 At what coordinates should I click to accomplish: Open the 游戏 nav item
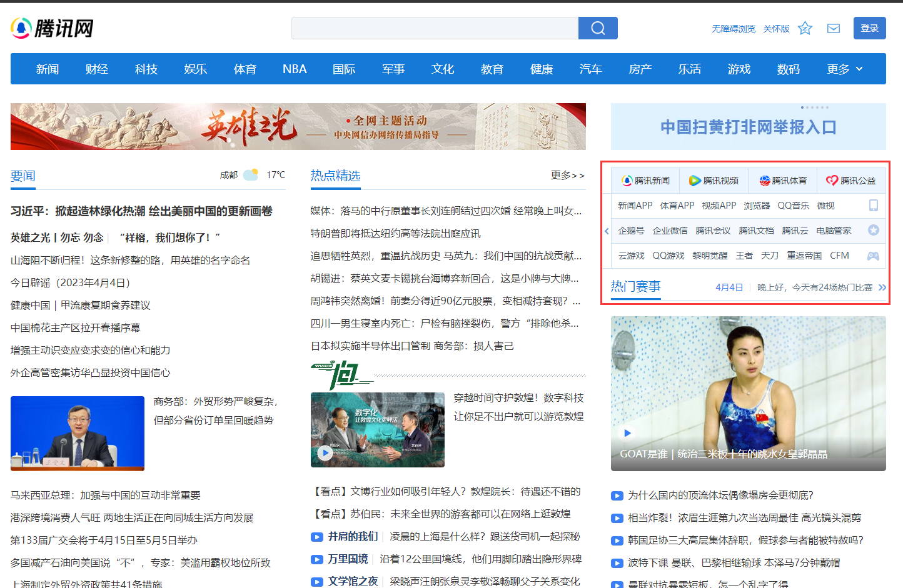click(739, 69)
